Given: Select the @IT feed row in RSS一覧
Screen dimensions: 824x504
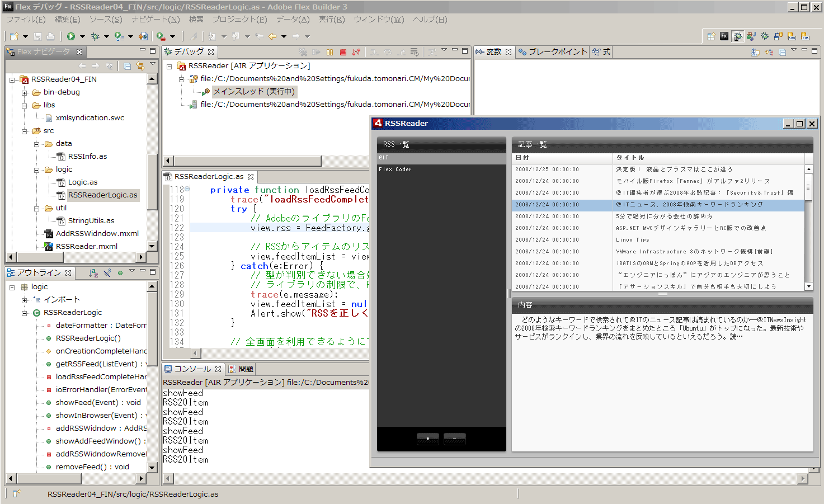Looking at the screenshot, I should (x=441, y=158).
